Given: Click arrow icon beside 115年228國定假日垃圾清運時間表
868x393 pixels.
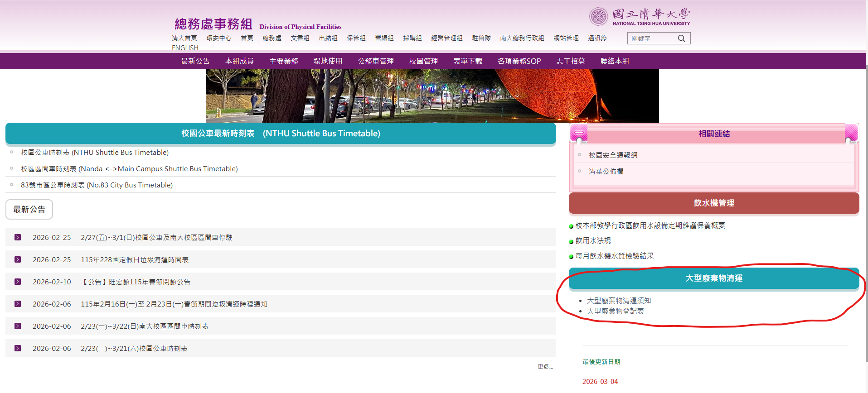Looking at the screenshot, I should pyautogui.click(x=18, y=259).
